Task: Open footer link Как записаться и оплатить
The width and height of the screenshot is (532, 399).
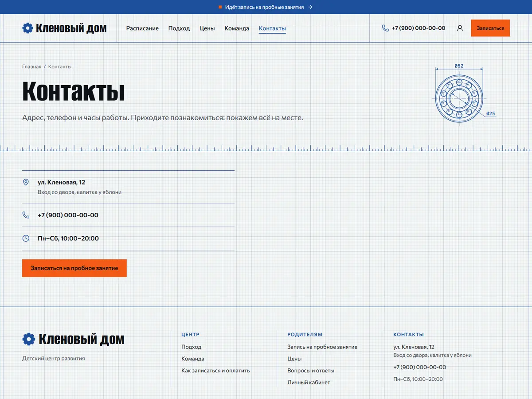Action: [215, 370]
